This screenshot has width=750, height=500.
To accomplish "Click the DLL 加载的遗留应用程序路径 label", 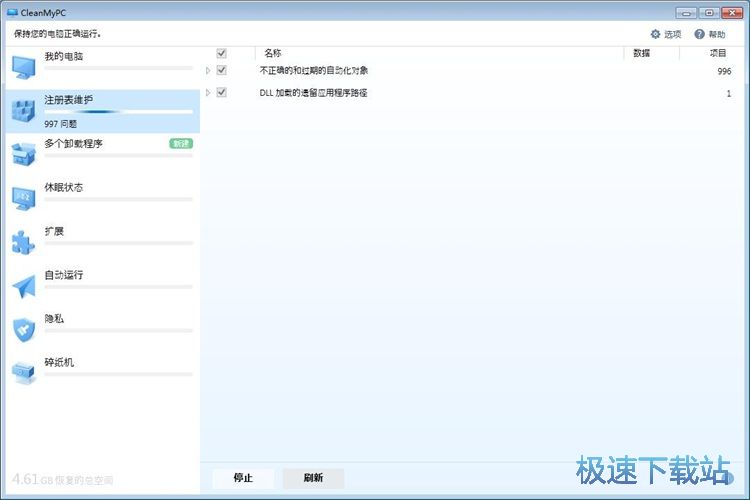I will tap(313, 93).
